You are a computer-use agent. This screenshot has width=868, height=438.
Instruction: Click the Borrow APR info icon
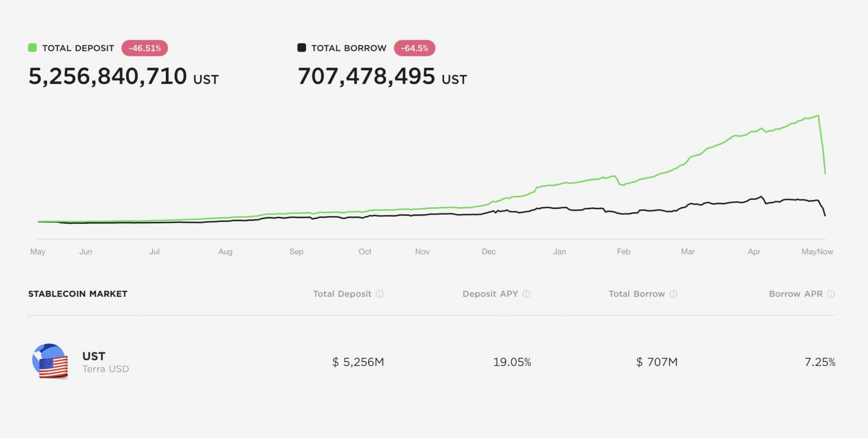pos(831,294)
